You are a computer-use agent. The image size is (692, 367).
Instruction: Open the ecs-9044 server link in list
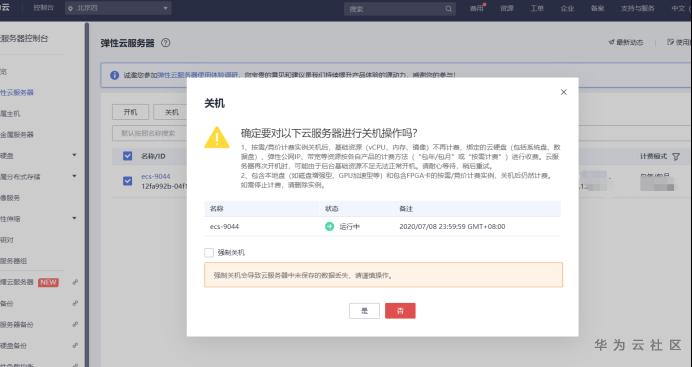tap(156, 176)
